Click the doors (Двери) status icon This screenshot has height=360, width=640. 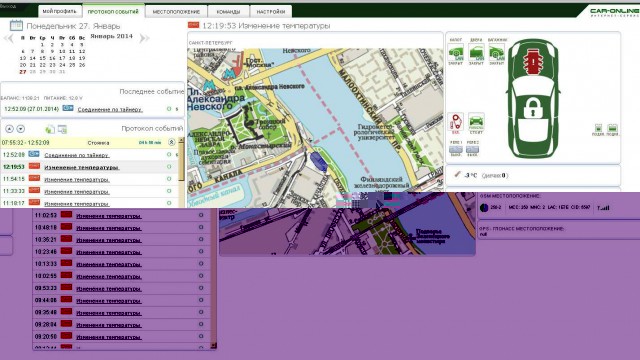point(476,53)
